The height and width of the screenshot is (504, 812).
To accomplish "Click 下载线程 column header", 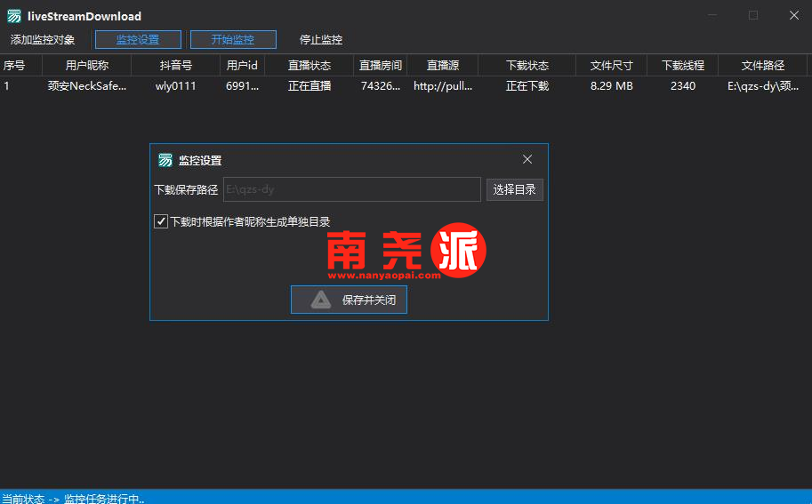I will pyautogui.click(x=683, y=65).
